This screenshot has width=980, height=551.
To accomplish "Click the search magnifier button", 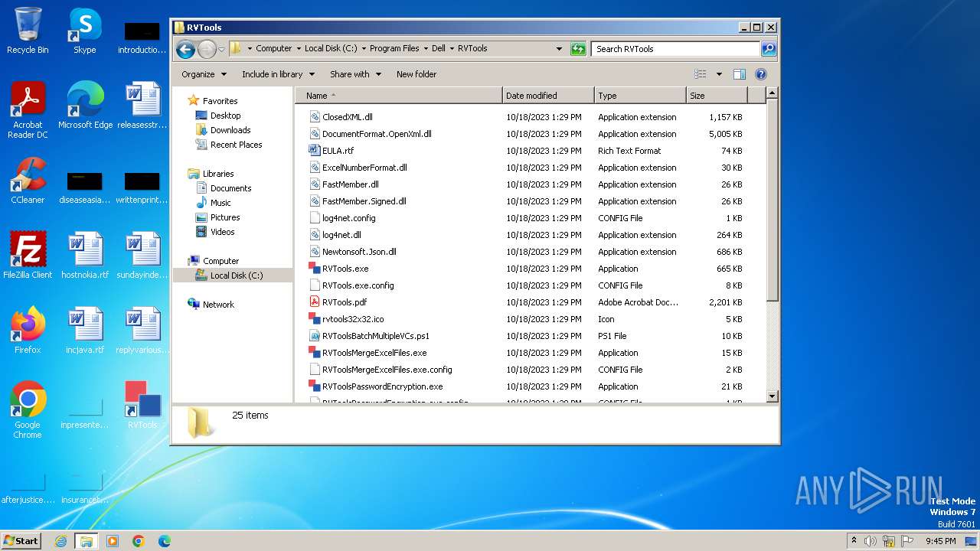I will (x=769, y=49).
